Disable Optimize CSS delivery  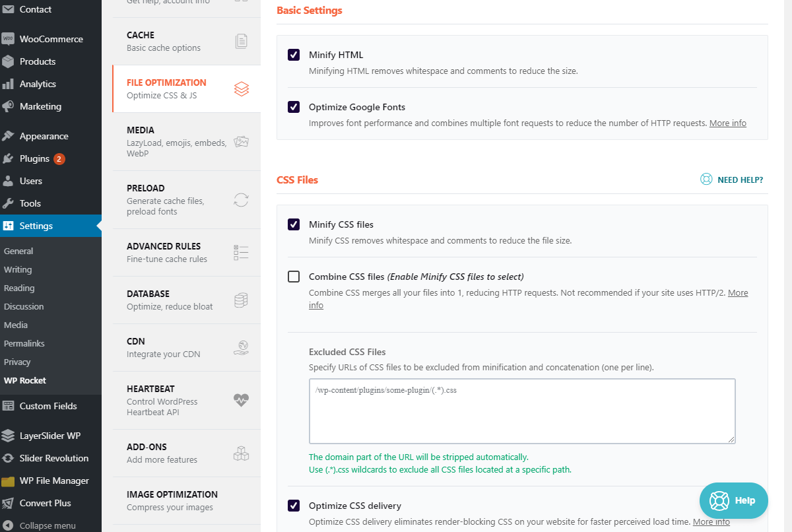tap(293, 506)
